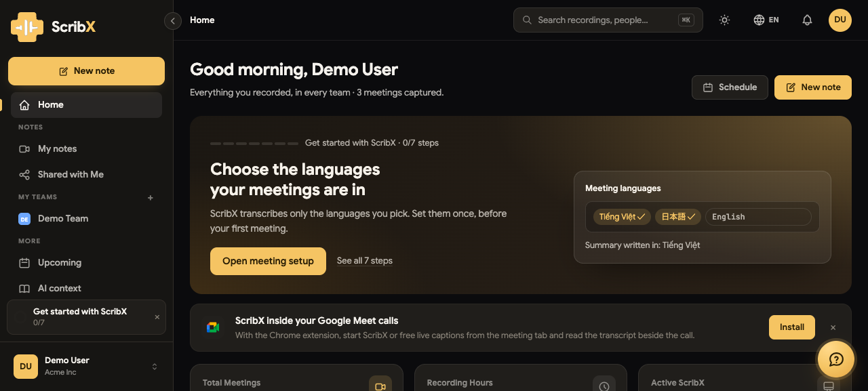Image resolution: width=868 pixels, height=391 pixels.
Task: Click the Upcoming calendar icon
Action: (24, 263)
